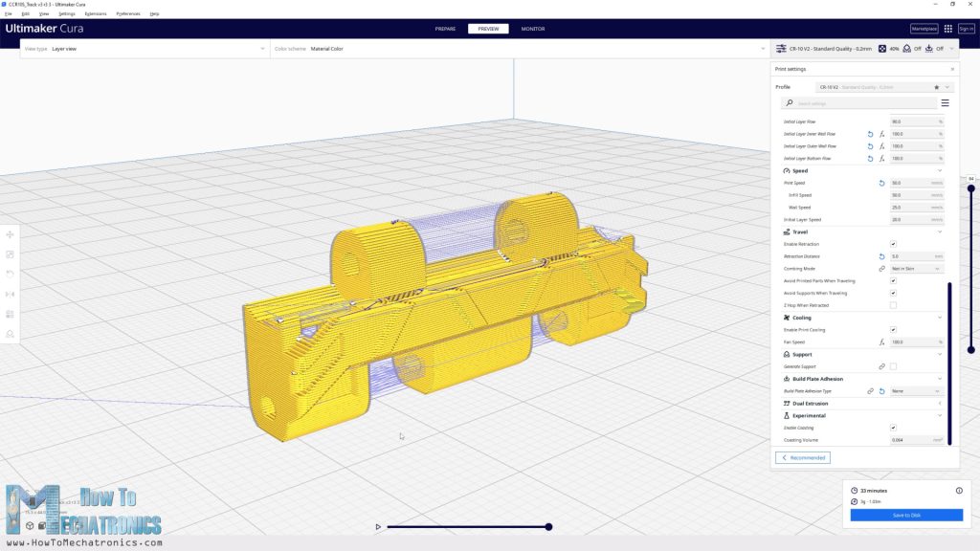980x551 pixels.
Task: Open Per Model Settings tool
Action: (10, 313)
